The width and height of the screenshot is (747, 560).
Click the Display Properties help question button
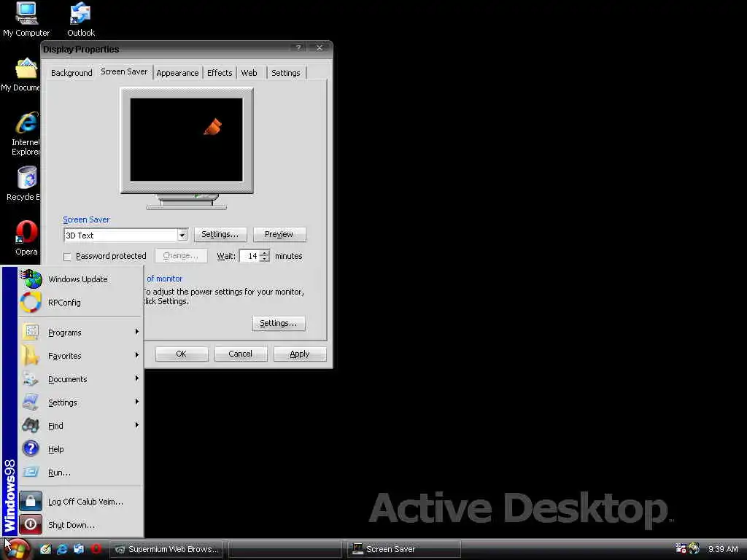click(298, 47)
